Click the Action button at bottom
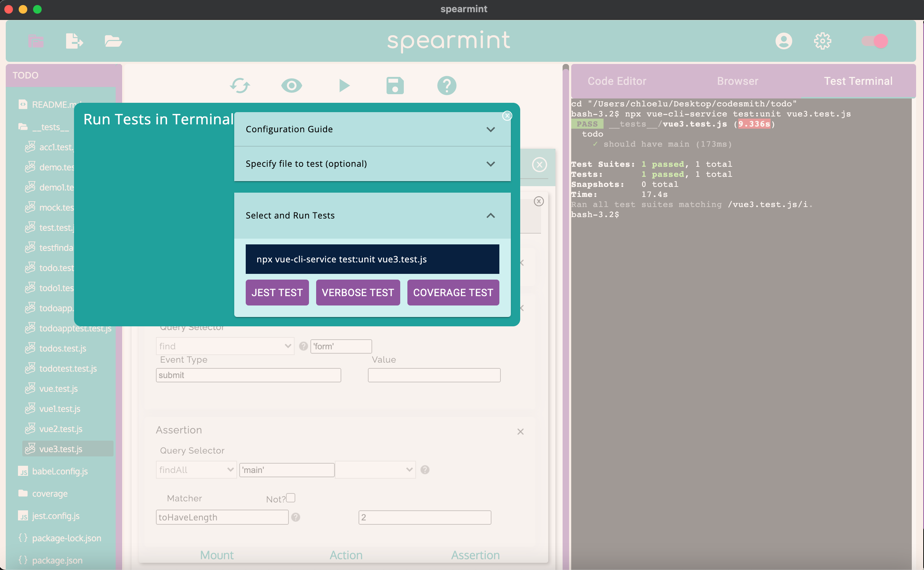 click(346, 555)
